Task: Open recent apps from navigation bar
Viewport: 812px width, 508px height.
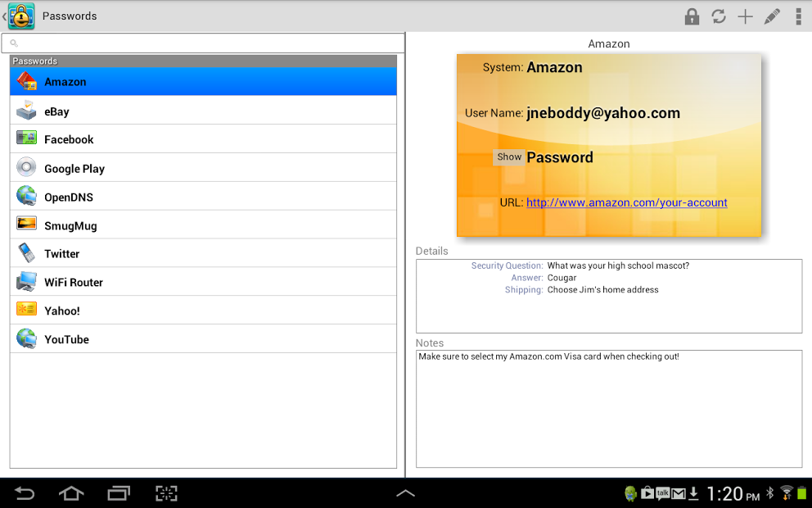Action: click(118, 493)
